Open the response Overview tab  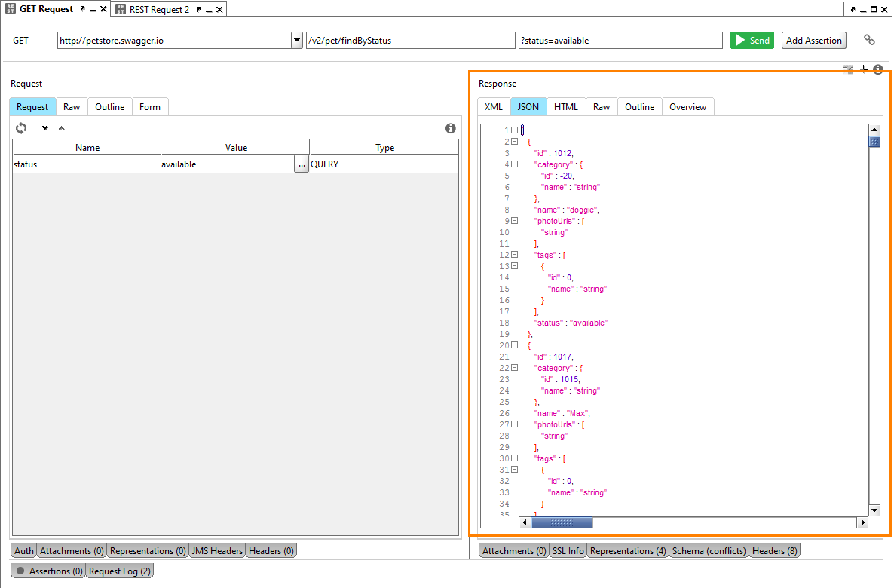pyautogui.click(x=687, y=106)
